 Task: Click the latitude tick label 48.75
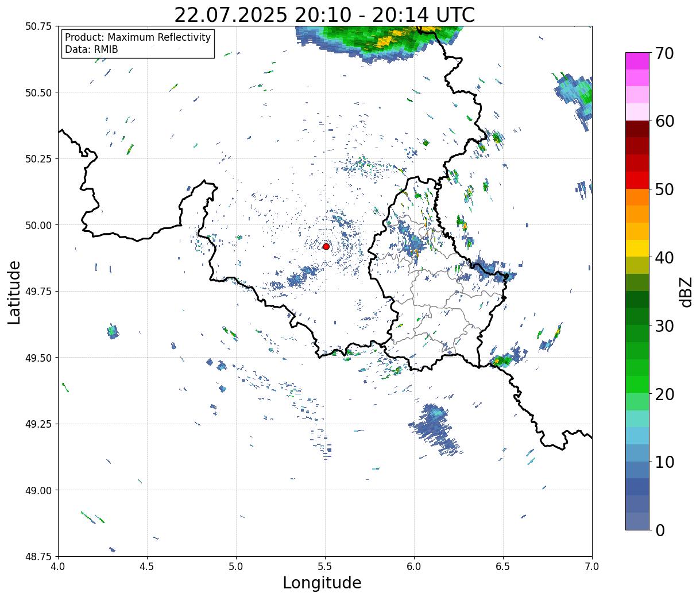(x=38, y=557)
